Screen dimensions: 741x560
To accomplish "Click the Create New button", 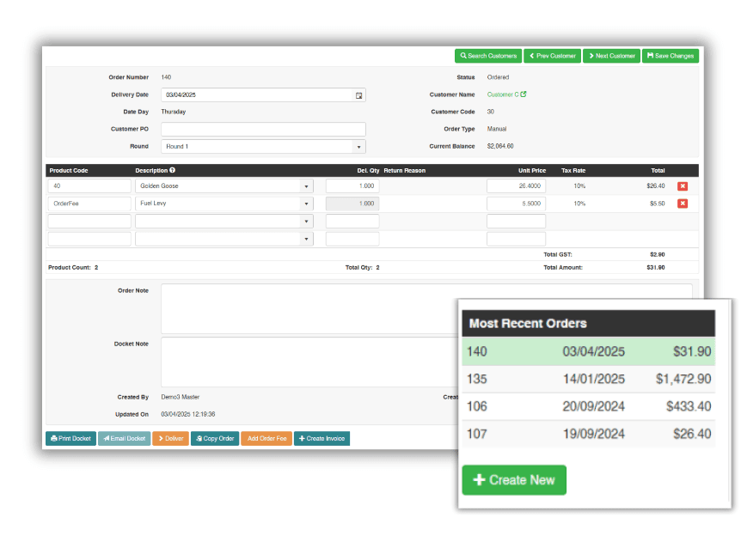I will point(513,480).
